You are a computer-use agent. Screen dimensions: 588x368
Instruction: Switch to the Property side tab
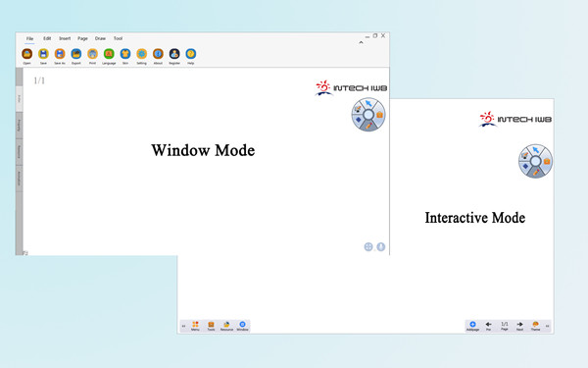(20, 126)
